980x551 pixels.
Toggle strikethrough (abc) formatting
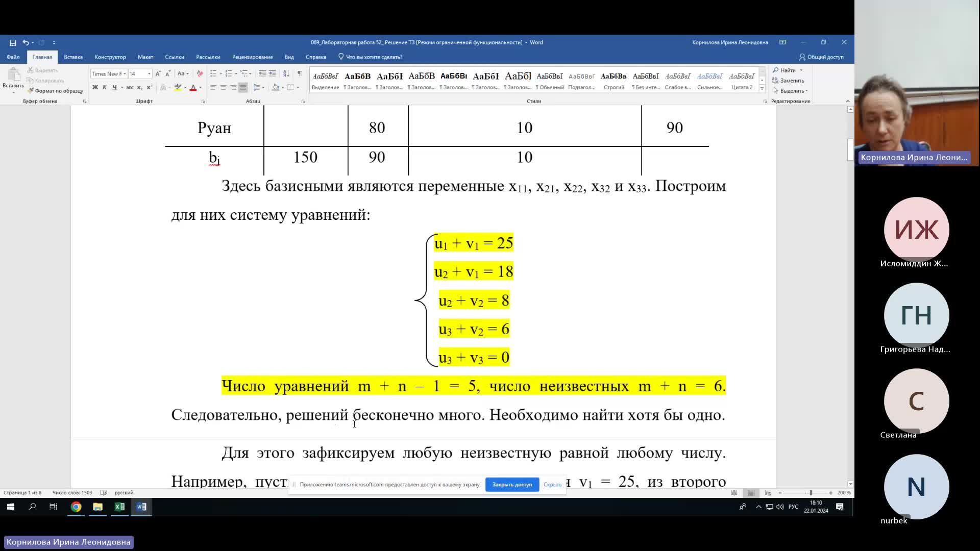pyautogui.click(x=130, y=88)
